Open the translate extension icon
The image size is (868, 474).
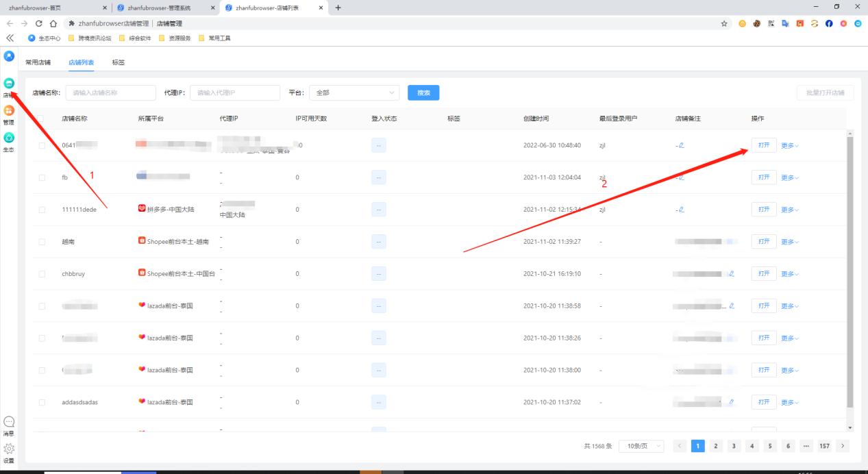786,24
